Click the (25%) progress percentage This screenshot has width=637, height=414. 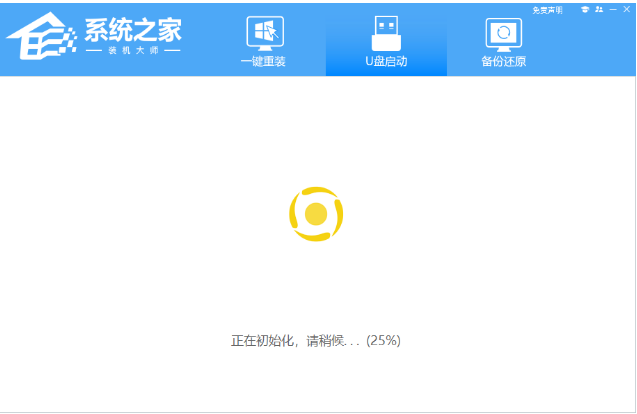[x=383, y=340]
